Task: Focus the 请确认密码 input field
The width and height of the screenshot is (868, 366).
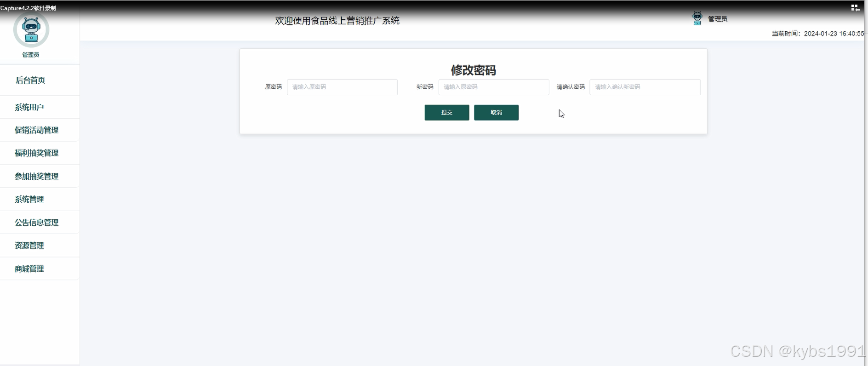Action: pyautogui.click(x=645, y=87)
